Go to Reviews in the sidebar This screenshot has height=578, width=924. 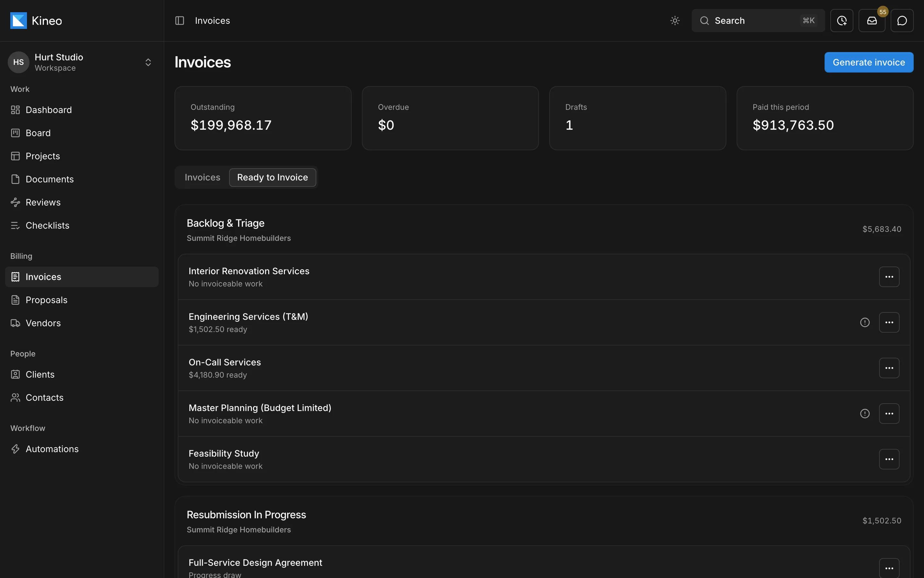[x=82, y=202]
